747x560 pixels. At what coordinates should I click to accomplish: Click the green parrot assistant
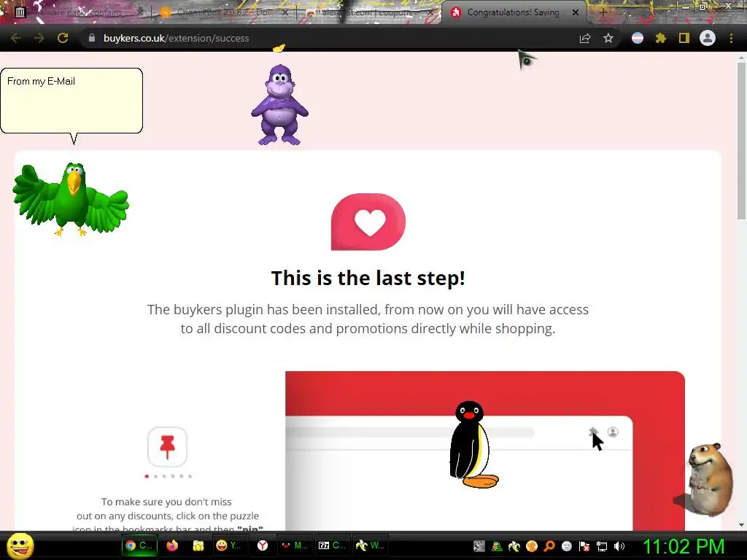pos(71,199)
